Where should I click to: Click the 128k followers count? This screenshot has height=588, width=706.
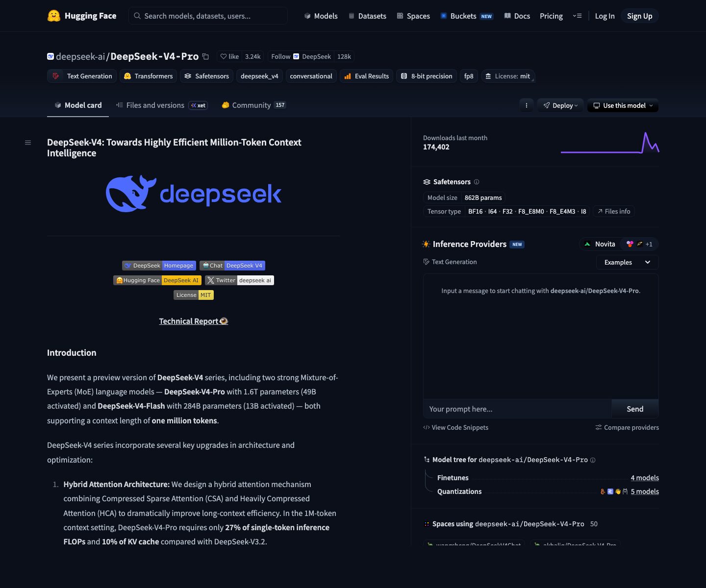click(344, 56)
